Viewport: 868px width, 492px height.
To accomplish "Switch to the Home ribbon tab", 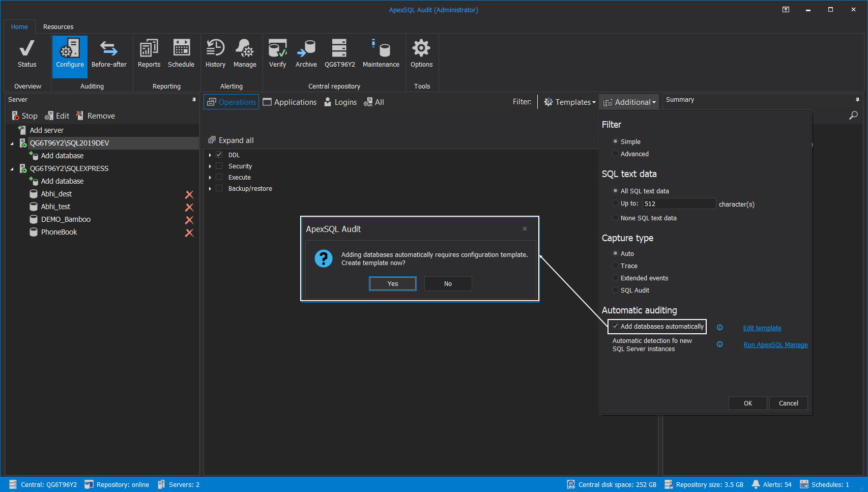I will point(19,27).
